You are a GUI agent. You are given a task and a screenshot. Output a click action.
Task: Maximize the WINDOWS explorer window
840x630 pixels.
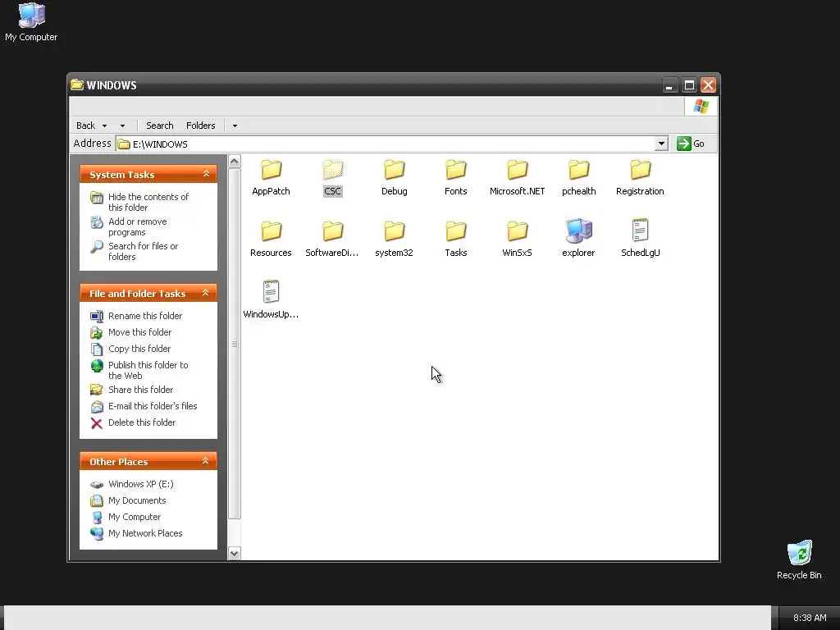689,85
